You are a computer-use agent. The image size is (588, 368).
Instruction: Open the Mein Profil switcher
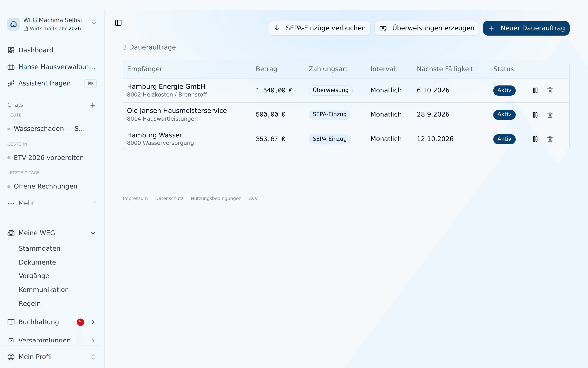click(x=52, y=357)
